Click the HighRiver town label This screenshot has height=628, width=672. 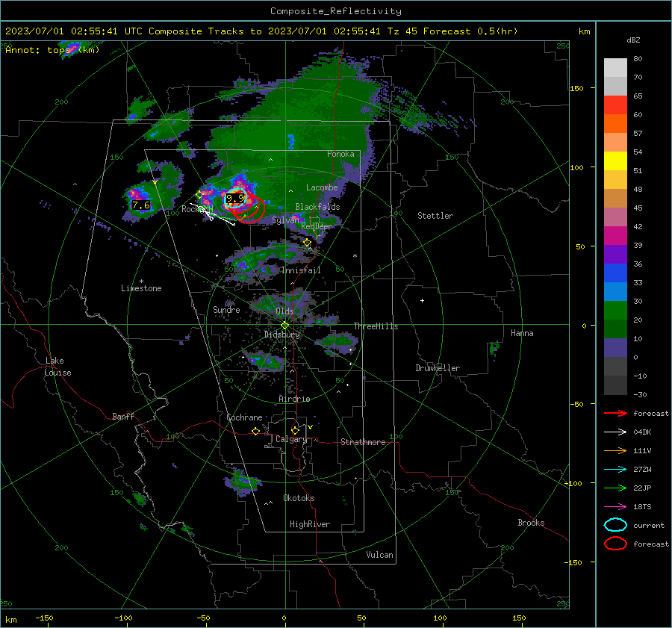tap(310, 524)
